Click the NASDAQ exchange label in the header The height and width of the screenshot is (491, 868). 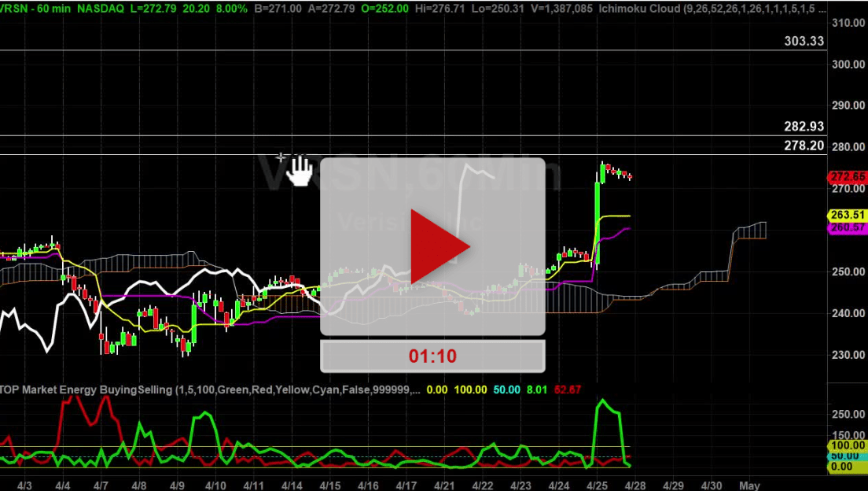pos(100,9)
